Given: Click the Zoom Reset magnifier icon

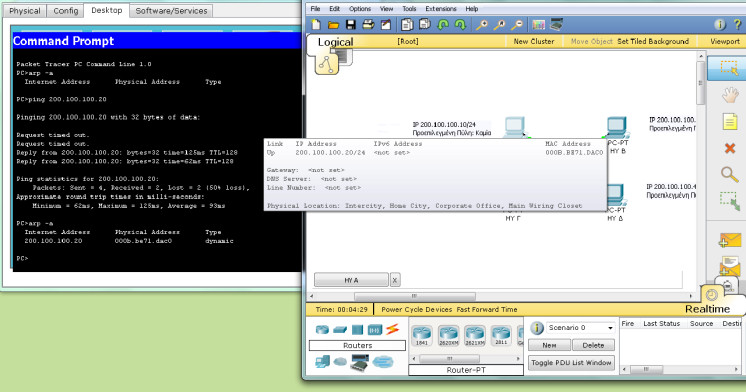Looking at the screenshot, I should tap(499, 25).
